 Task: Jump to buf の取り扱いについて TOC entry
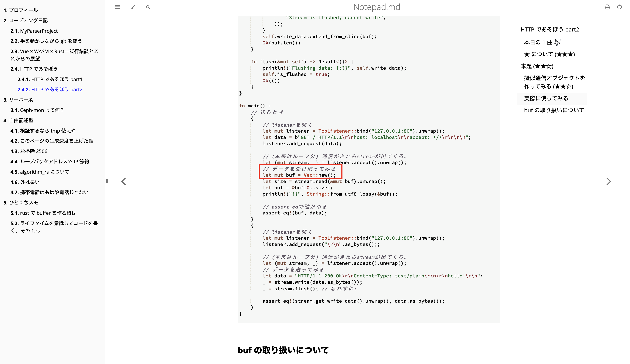pyautogui.click(x=554, y=110)
